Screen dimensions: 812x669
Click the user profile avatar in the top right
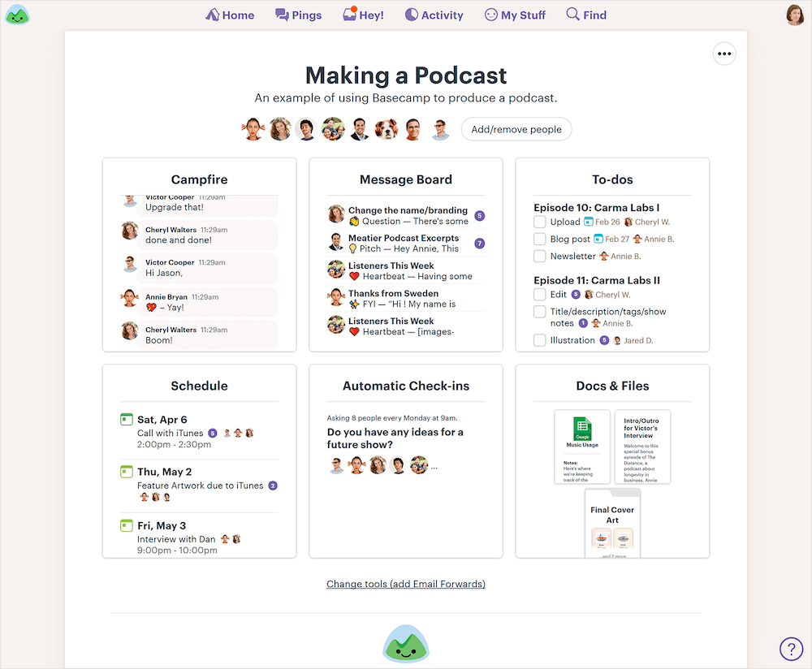[x=794, y=15]
